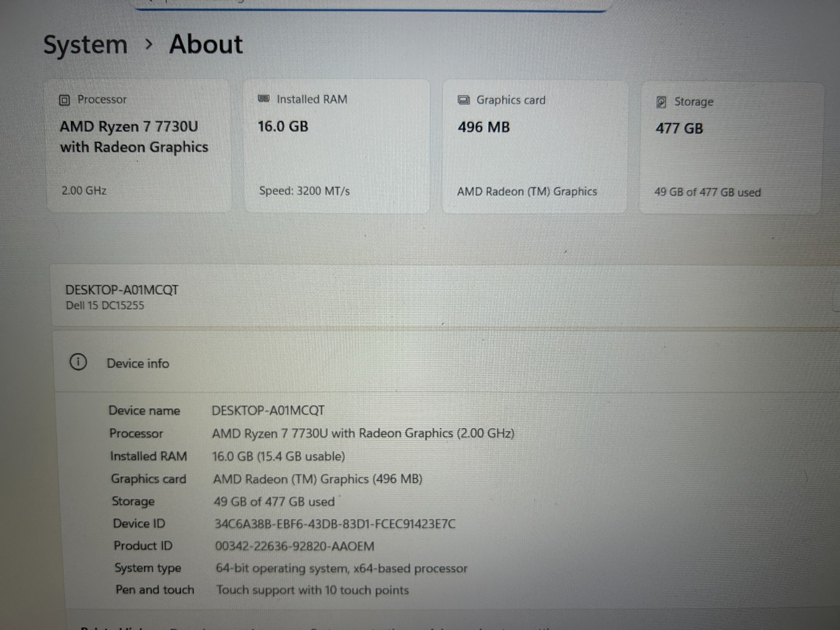Select '16.0 GB' in RAM card
The height and width of the screenshot is (630, 840).
point(283,127)
